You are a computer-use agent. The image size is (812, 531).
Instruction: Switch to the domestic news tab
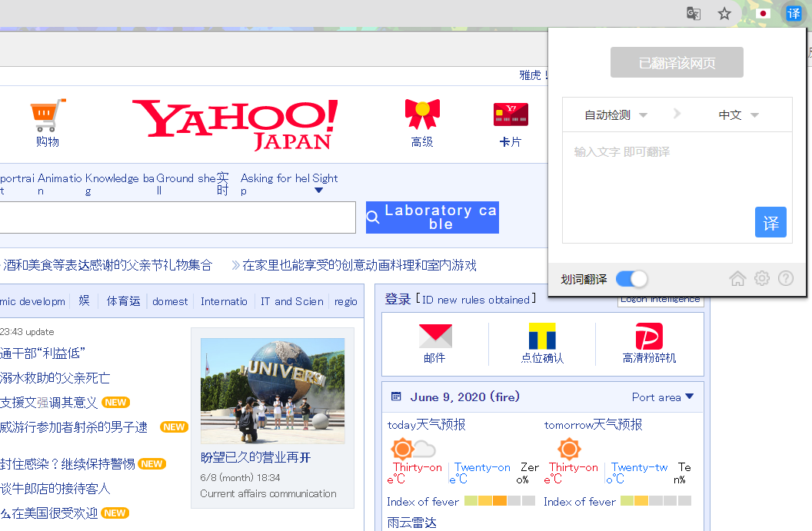170,301
